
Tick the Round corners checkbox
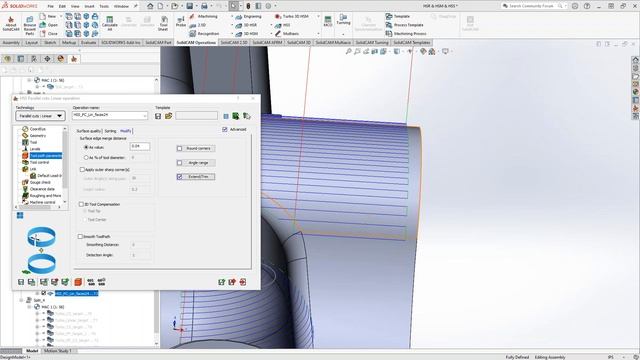click(x=180, y=149)
